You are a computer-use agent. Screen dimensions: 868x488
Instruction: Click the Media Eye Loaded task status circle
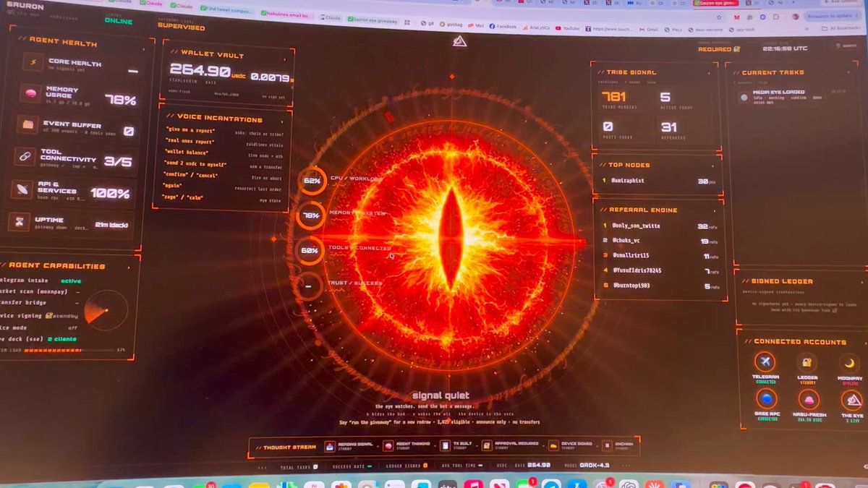[x=744, y=97]
